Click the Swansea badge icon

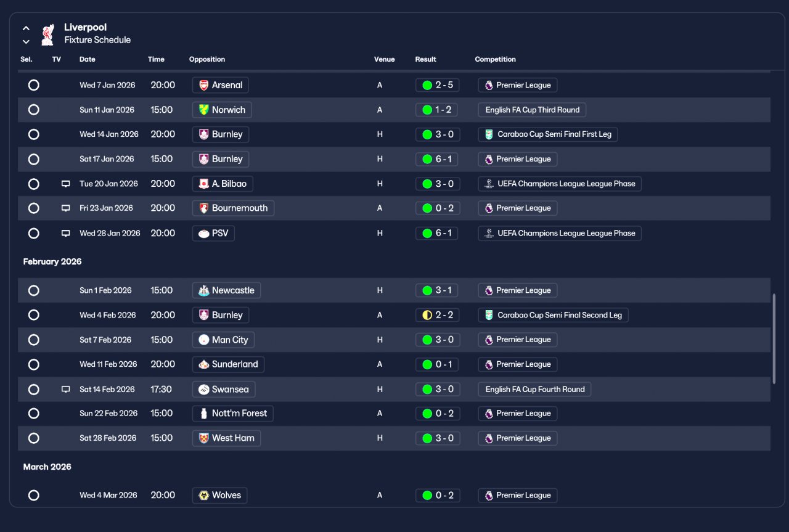pyautogui.click(x=203, y=390)
